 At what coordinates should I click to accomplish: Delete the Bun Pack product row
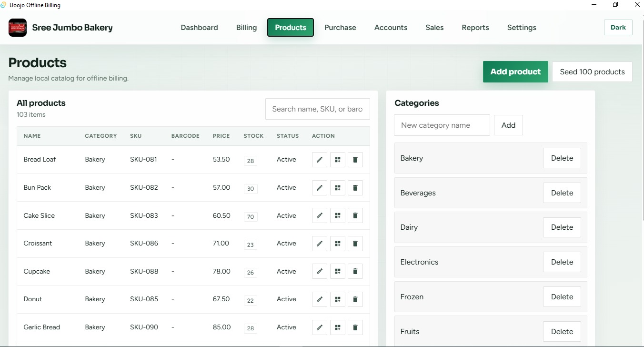click(355, 188)
